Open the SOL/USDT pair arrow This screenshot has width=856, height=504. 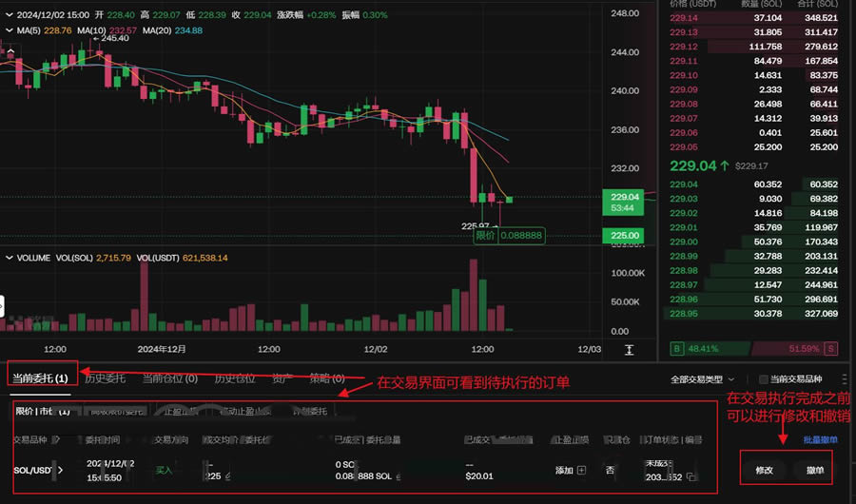pos(62,470)
